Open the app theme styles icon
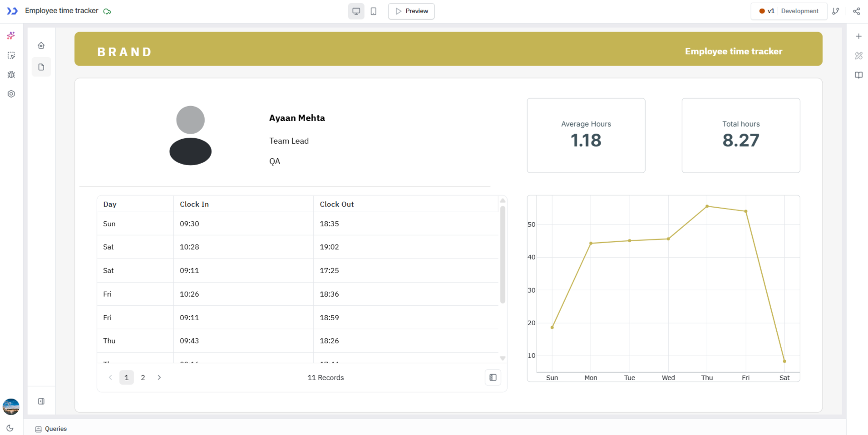The height and width of the screenshot is (435, 868). [x=858, y=55]
